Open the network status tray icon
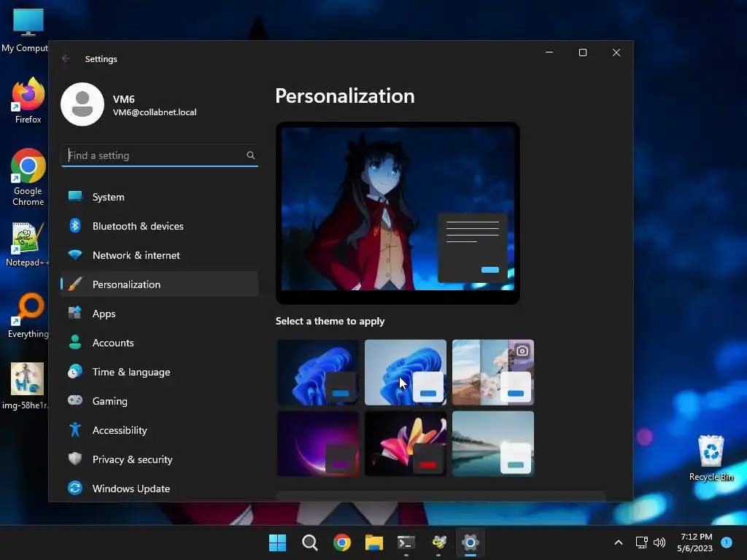This screenshot has height=560, width=747. 642,542
